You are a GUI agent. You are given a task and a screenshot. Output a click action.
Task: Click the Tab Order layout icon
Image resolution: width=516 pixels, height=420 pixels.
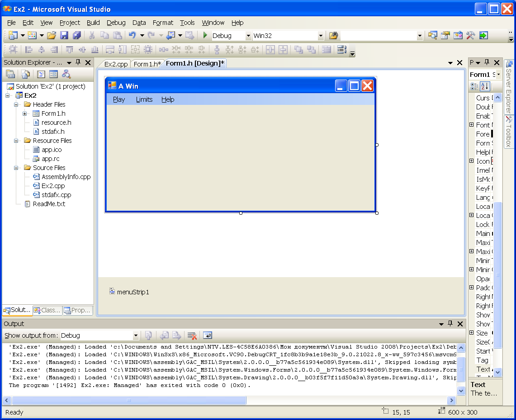click(342, 49)
